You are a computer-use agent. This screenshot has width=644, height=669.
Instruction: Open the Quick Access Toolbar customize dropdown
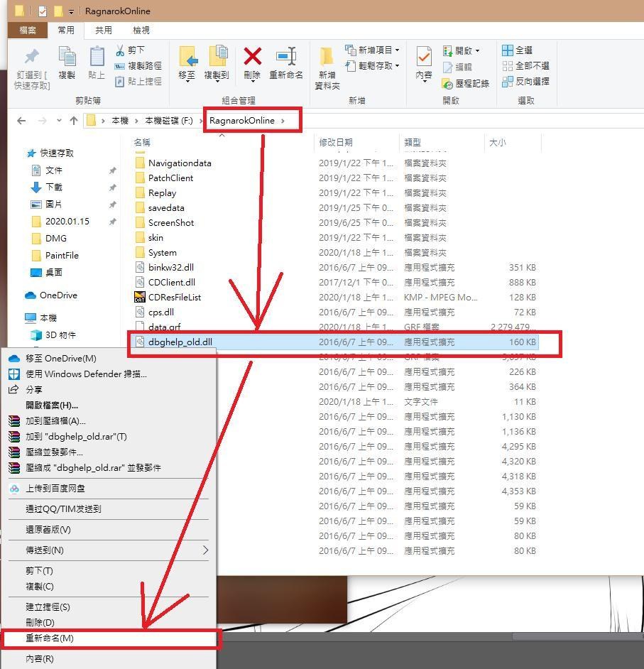coord(71,12)
